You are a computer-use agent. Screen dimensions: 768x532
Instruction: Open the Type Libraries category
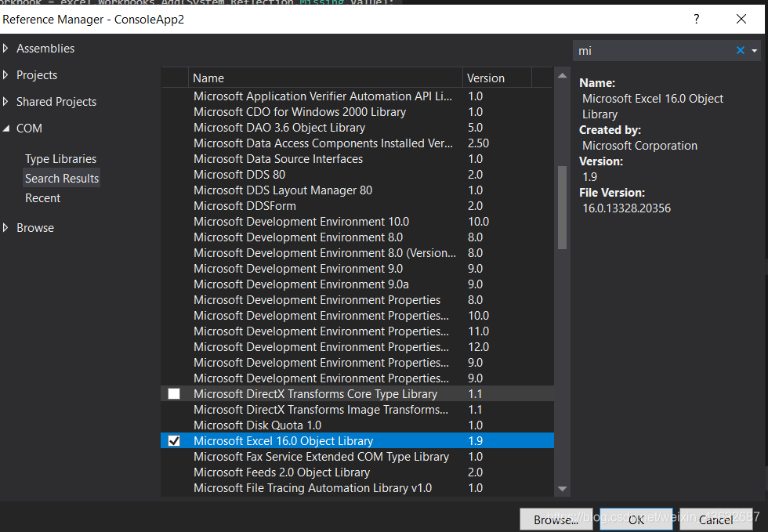[61, 159]
